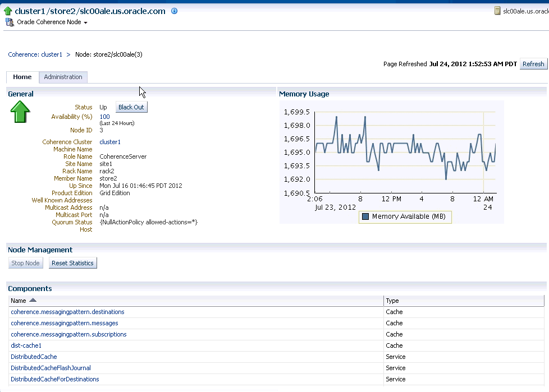The width and height of the screenshot is (549, 392).
Task: Open the blue information icon beside target name
Action: 174,11
